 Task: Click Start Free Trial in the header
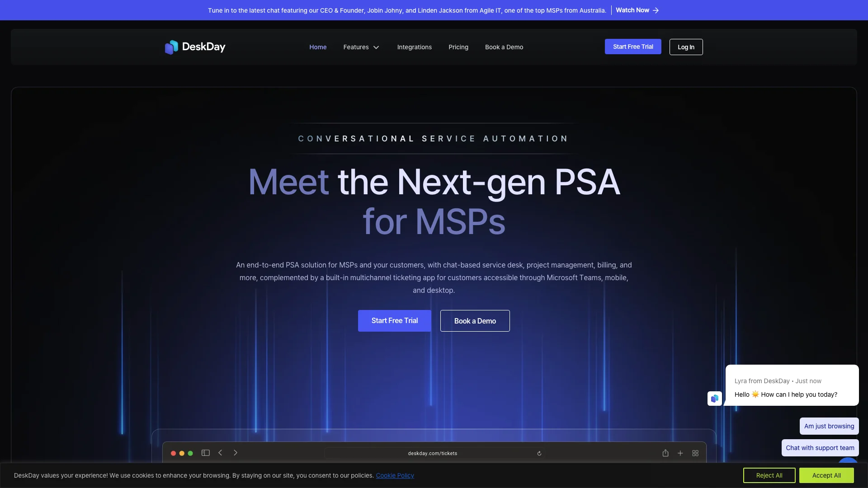coord(633,47)
